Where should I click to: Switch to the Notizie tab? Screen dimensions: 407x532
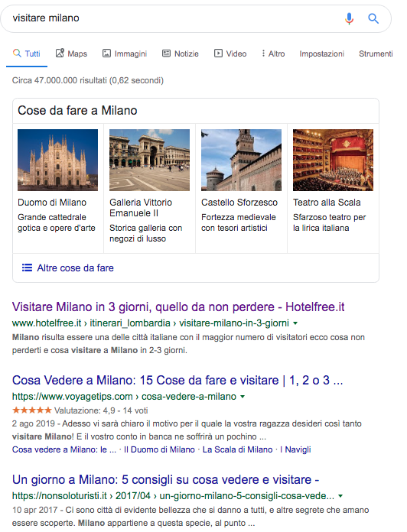pos(181,54)
